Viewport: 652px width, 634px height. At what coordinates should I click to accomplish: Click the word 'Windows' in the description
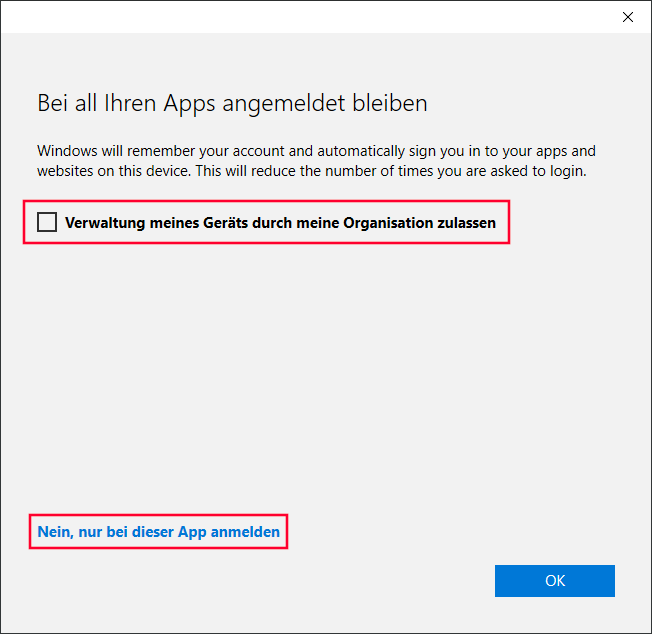[x=68, y=152]
